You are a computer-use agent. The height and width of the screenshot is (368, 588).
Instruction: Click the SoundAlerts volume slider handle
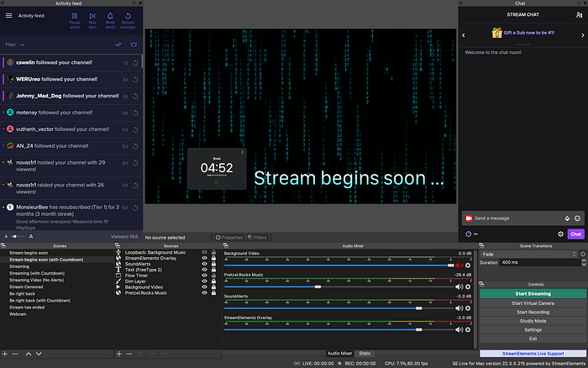419,308
